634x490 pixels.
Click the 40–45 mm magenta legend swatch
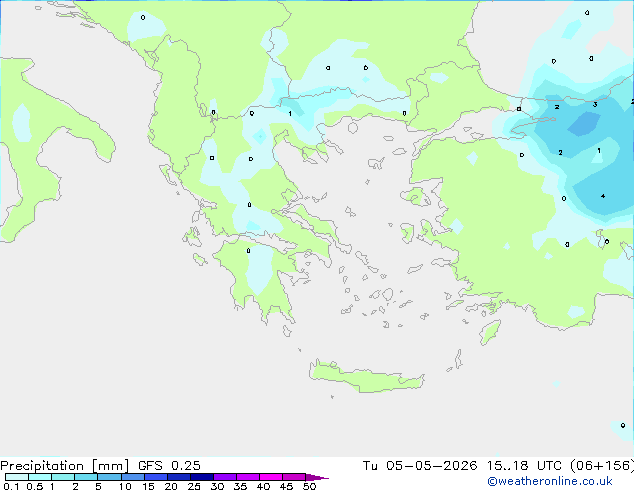tap(271, 477)
